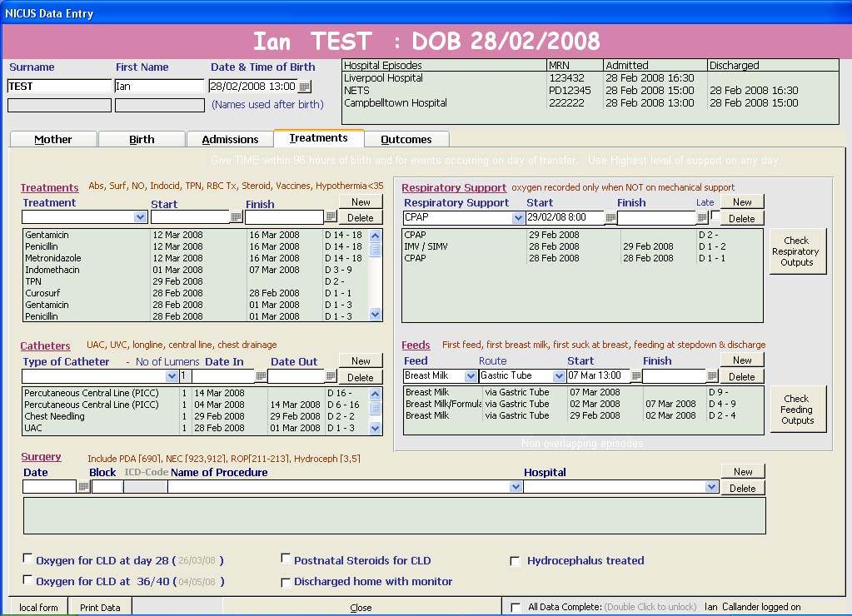
Task: Open calendar icon for Treatment Start date
Action: [237, 217]
